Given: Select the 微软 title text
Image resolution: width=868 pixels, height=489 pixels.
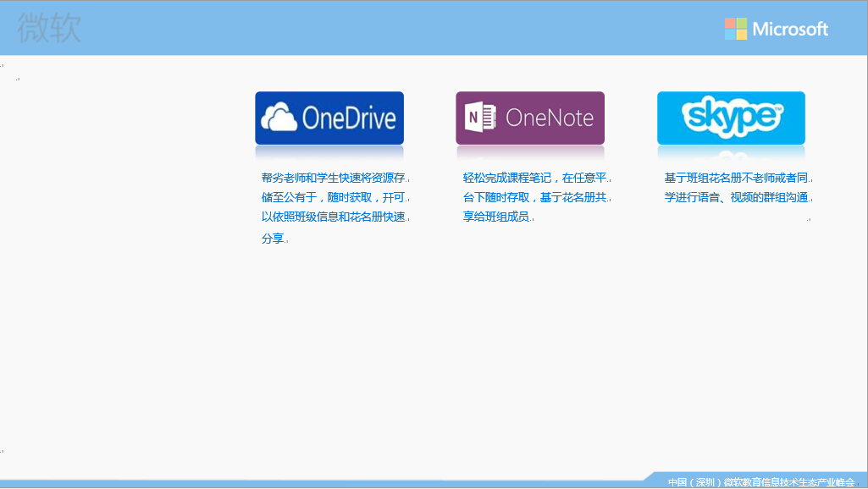Looking at the screenshot, I should tap(49, 28).
